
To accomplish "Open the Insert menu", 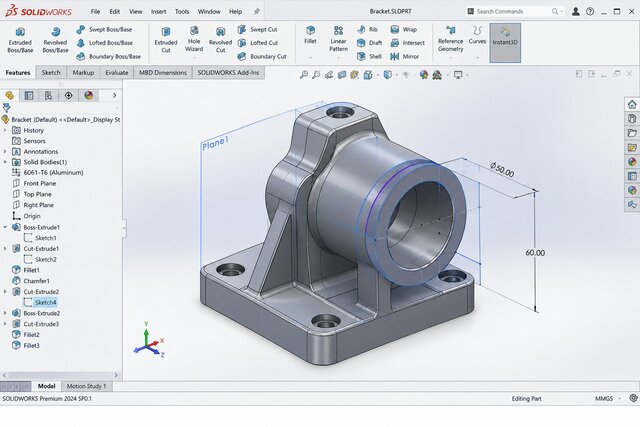I will coord(158,11).
